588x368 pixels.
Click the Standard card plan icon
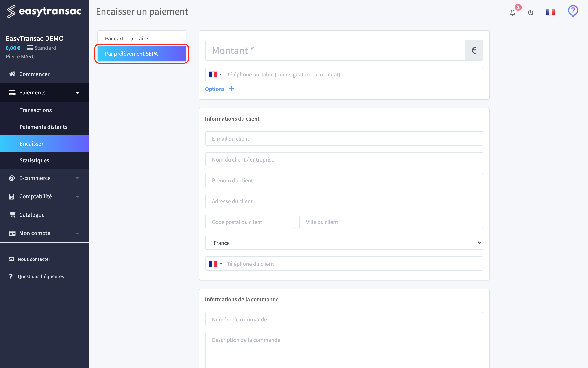coord(30,48)
